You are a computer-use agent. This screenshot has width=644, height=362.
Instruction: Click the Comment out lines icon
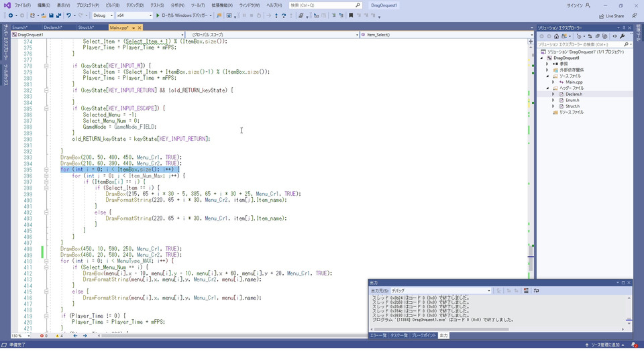pyautogui.click(x=333, y=15)
